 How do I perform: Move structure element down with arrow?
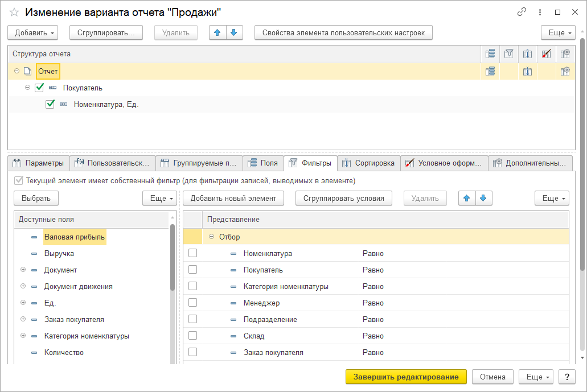tap(233, 32)
